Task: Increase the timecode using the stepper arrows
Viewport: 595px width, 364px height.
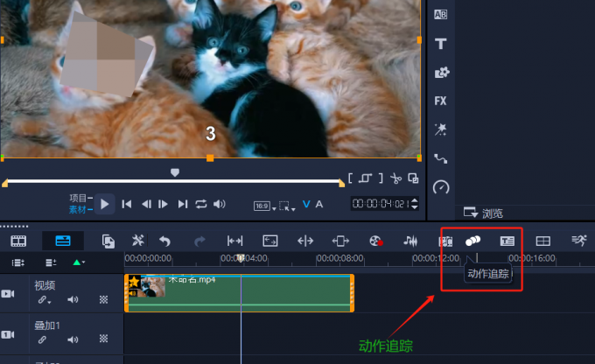Action: (415, 200)
